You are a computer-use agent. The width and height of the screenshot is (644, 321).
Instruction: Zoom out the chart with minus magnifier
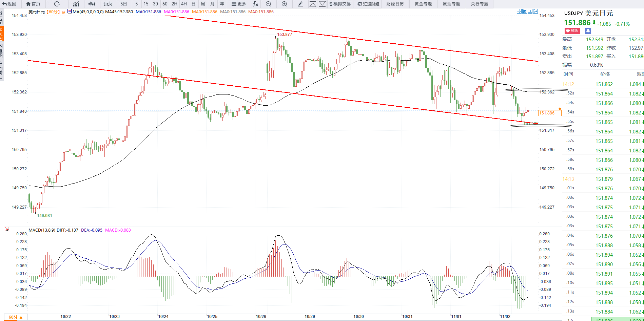tap(268, 4)
